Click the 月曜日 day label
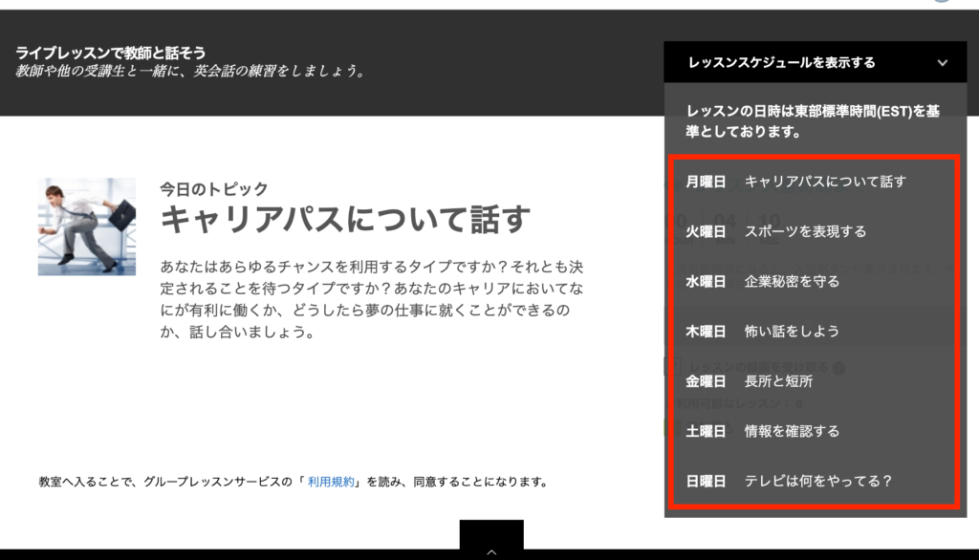Screen dimensions: 979x560 706,182
